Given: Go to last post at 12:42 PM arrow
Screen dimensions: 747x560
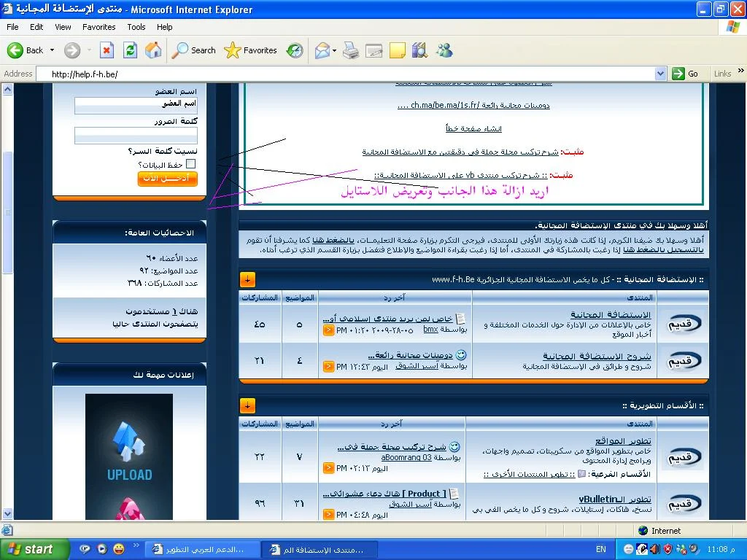Looking at the screenshot, I should coord(329,367).
